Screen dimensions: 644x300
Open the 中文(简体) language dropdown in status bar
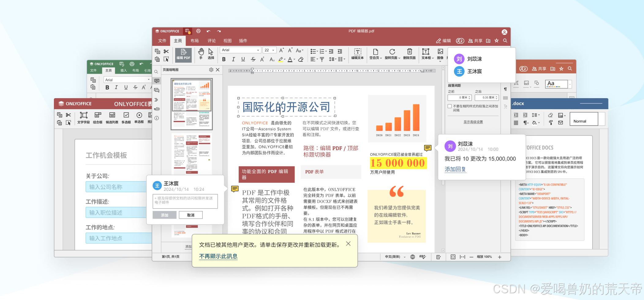pos(395,257)
